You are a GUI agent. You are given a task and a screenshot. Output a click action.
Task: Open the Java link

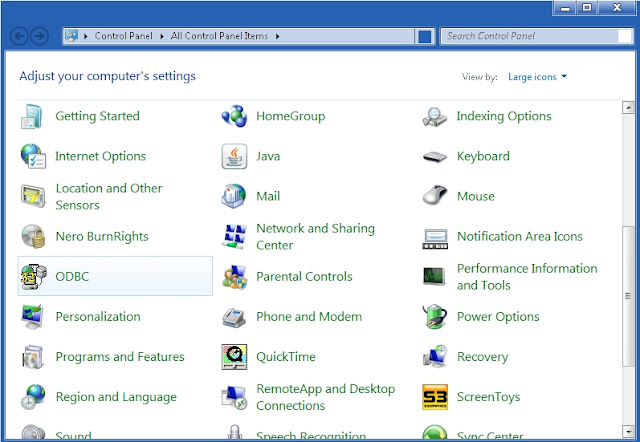[x=268, y=156]
